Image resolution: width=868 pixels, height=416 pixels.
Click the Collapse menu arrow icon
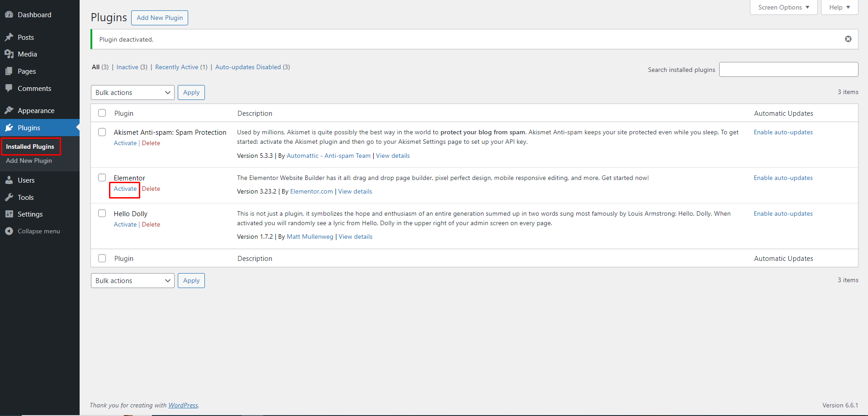[9, 231]
